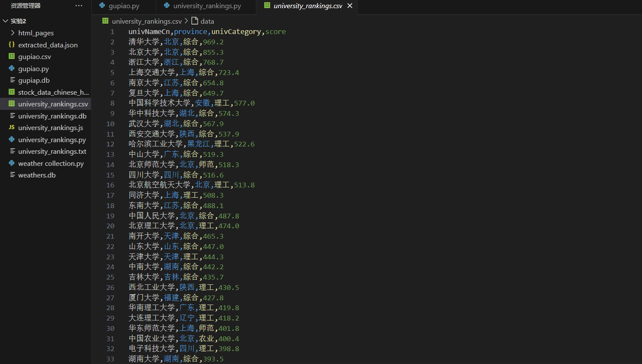Click icon beside university_rankings.csv in explorer

tap(12, 104)
